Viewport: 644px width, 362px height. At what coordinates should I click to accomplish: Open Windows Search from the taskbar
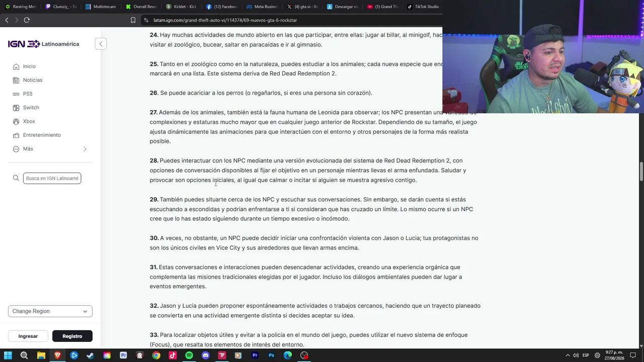24,355
